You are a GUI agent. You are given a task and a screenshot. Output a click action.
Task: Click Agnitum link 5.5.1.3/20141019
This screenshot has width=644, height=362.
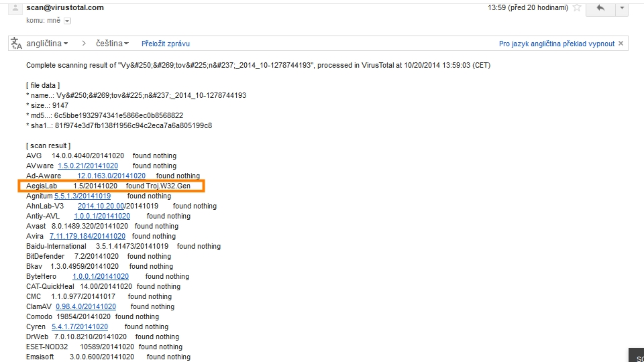pyautogui.click(x=87, y=196)
